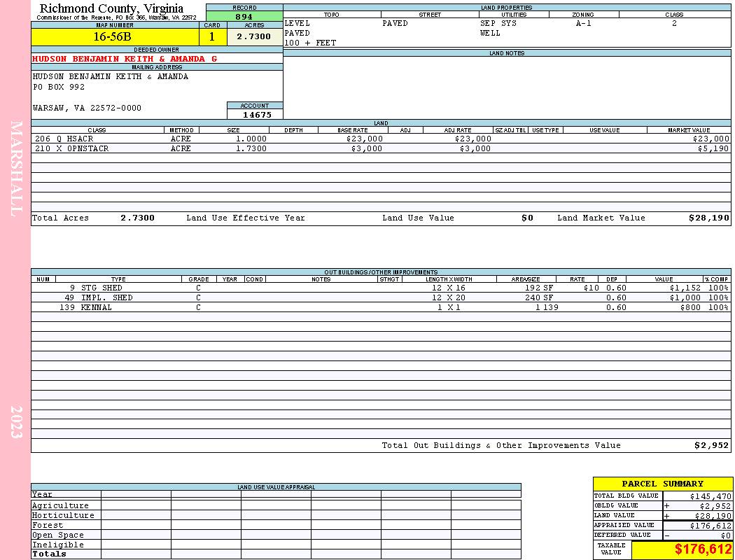Click the 100 + FEET entry
This screenshot has width=735, height=560.
(x=310, y=43)
